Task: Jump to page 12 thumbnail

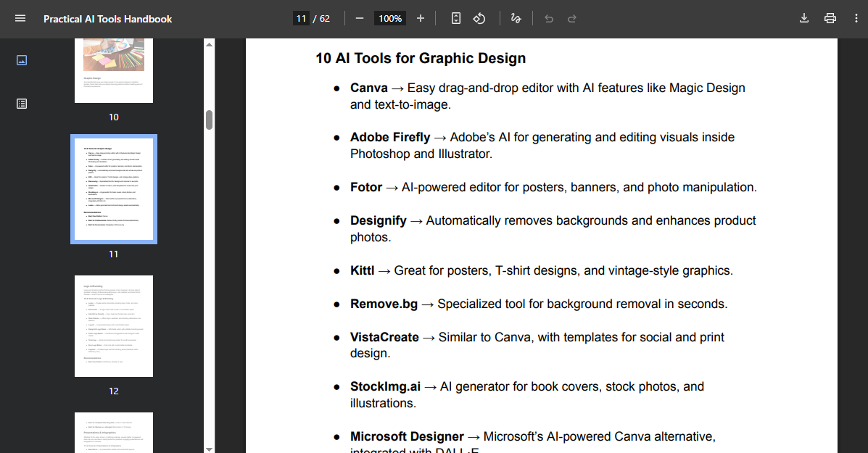Action: coord(113,326)
